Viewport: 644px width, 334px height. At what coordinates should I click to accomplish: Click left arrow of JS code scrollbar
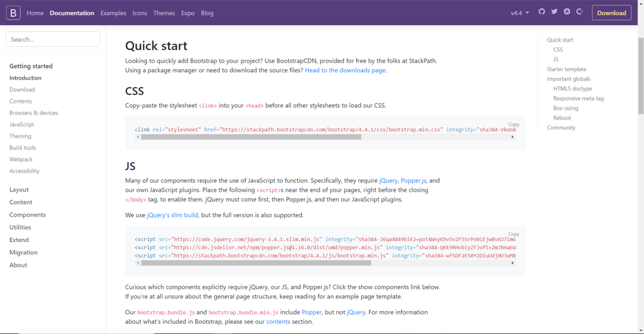coord(137,263)
